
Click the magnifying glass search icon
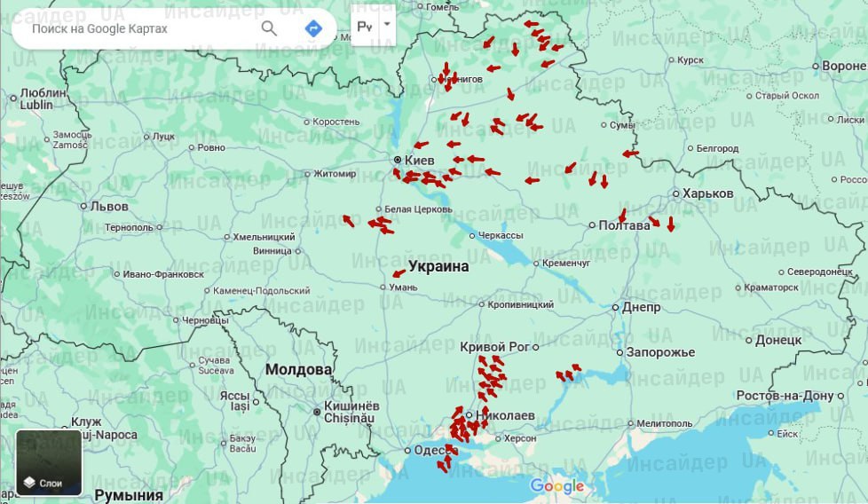click(x=269, y=28)
